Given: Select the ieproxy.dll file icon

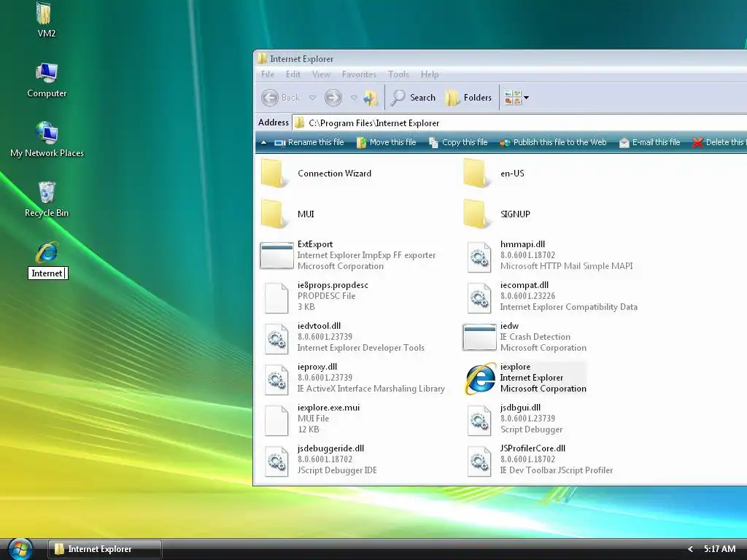Looking at the screenshot, I should (x=276, y=379).
